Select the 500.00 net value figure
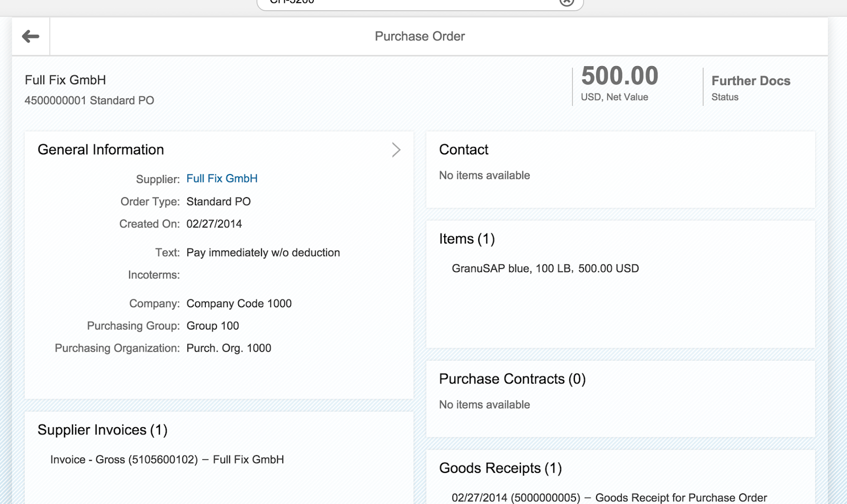Image resolution: width=847 pixels, height=504 pixels. (x=619, y=76)
